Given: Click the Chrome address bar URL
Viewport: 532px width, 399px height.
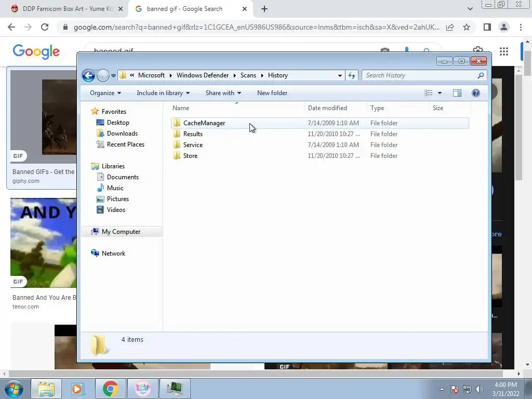Looking at the screenshot, I should [257, 27].
